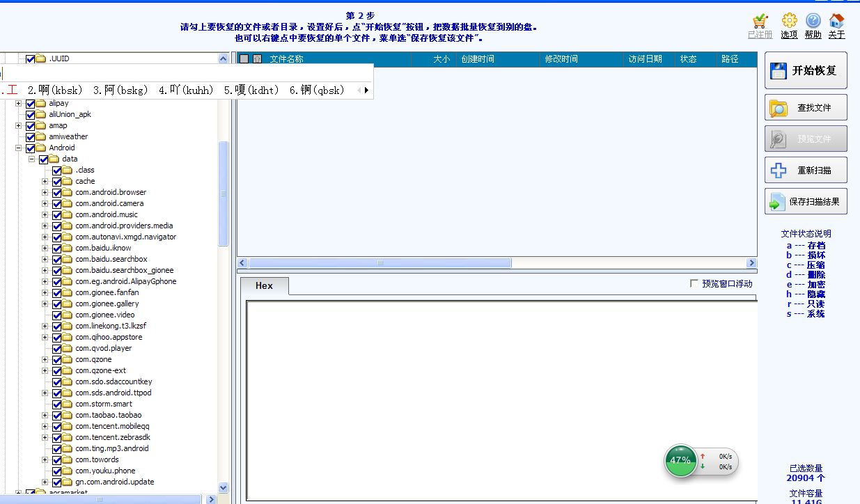
Task: Click the shopping cart 已注册 icon
Action: (760, 21)
